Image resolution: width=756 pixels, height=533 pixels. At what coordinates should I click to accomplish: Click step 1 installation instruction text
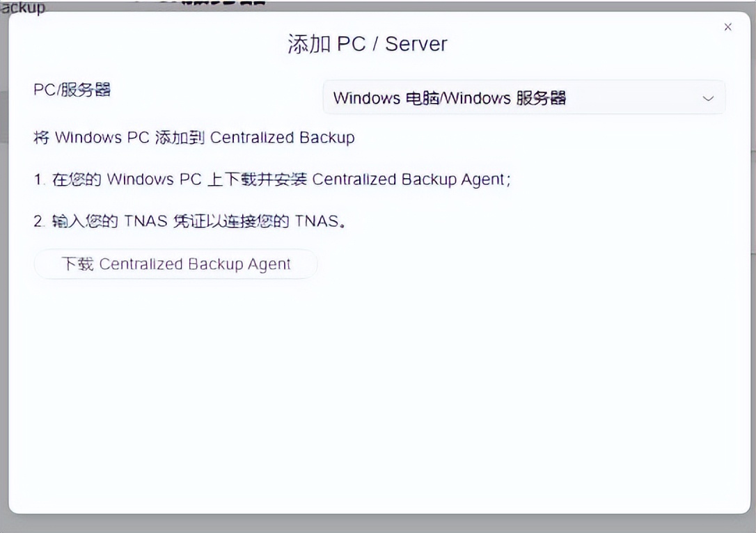[271, 180]
